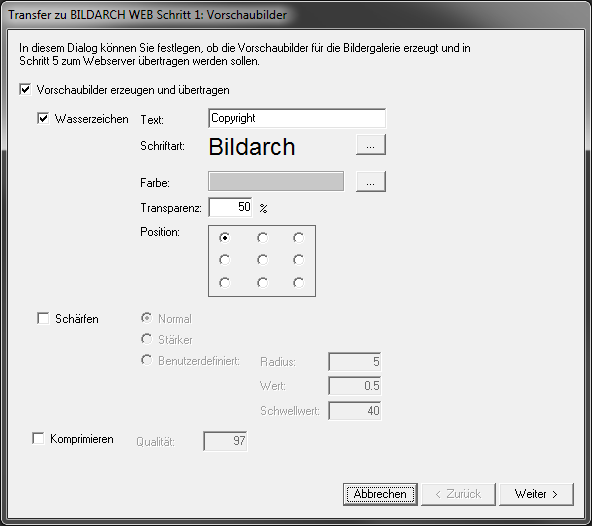592x526 pixels.
Task: Click the Transparenz percentage field
Action: click(230, 207)
